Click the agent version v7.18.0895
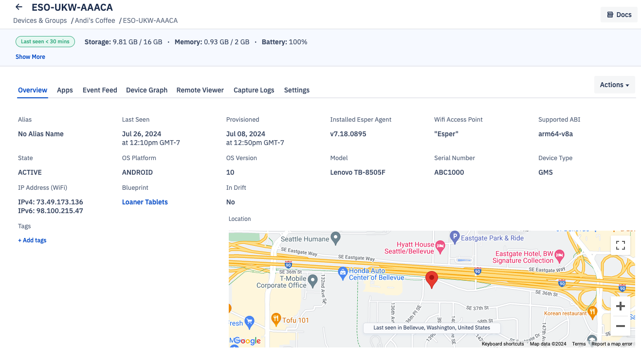Viewport: 641px width, 364px height. tap(348, 134)
